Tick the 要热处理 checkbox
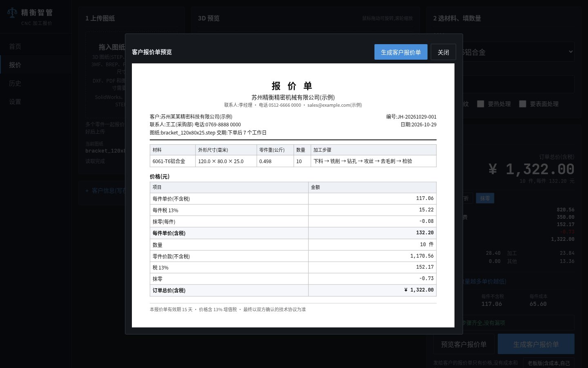The width and height of the screenshot is (588, 368). tap(481, 104)
